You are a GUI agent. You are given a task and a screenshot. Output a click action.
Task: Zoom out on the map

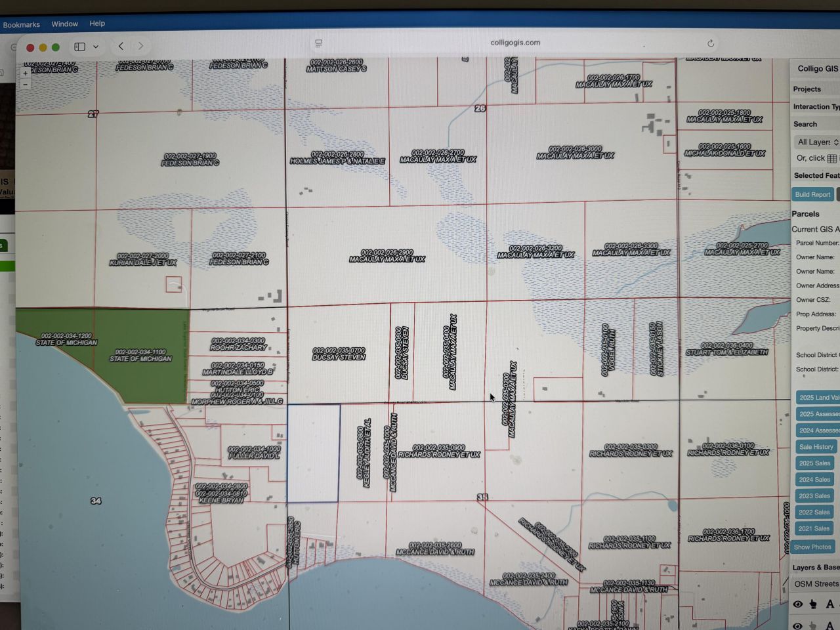tap(25, 85)
